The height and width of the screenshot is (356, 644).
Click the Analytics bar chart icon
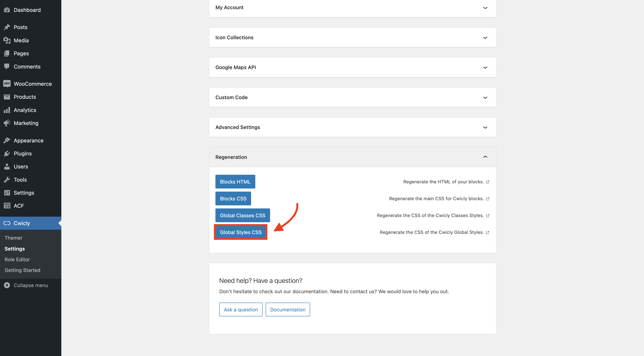coord(7,110)
